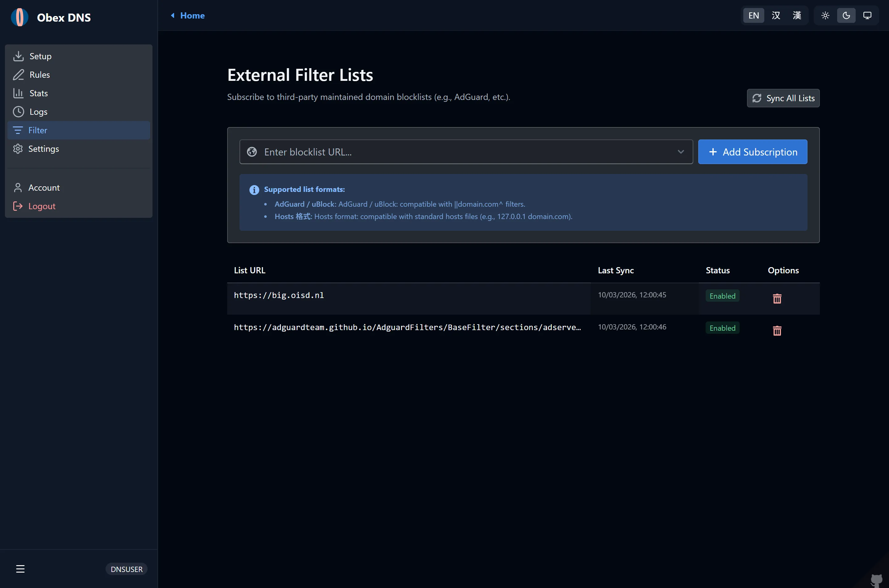Open the Rules page
The width and height of the screenshot is (889, 588).
point(79,75)
